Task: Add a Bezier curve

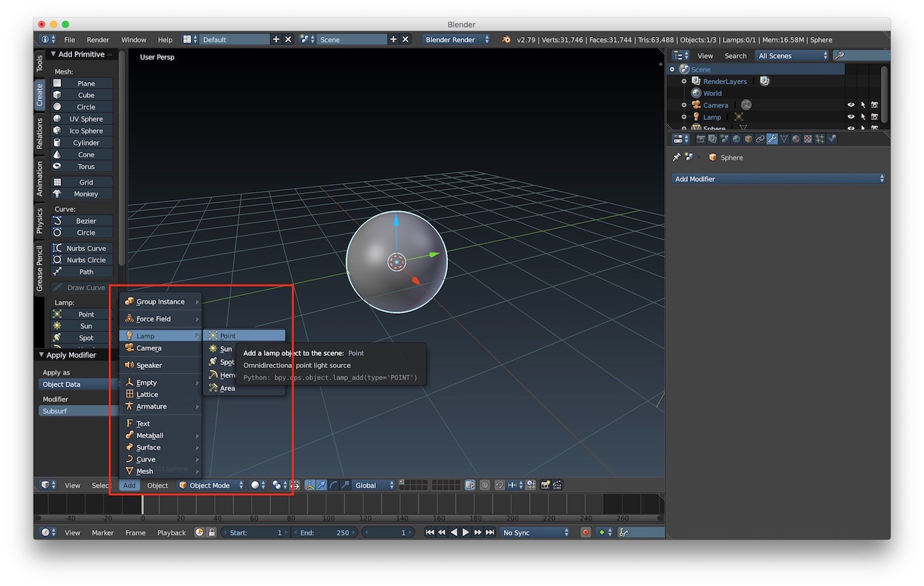Action: [82, 221]
